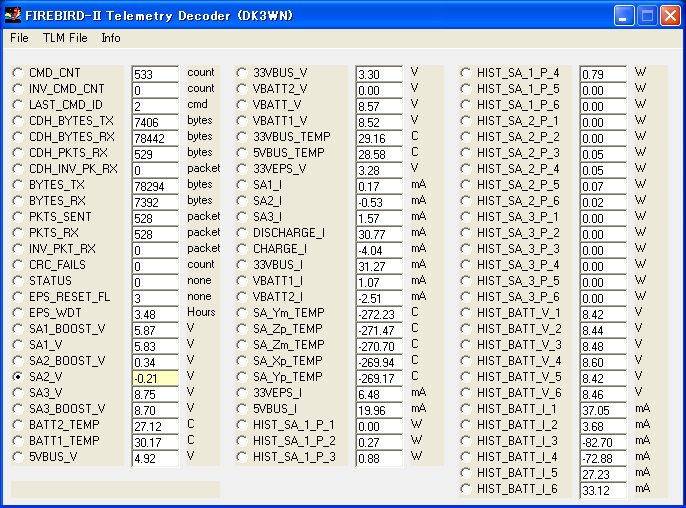
Task: Click the BATT1_TEMP value field showing 30.17
Action: (x=155, y=442)
